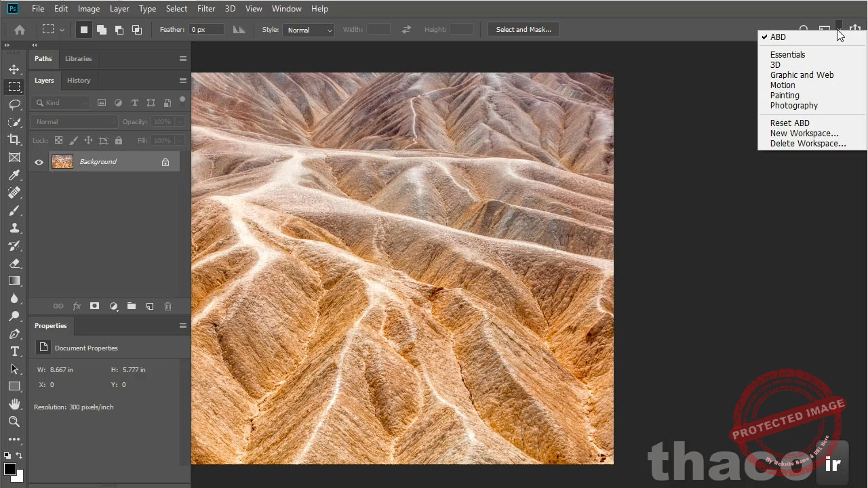Switch to the History tab
This screenshot has height=488, width=868.
click(79, 80)
